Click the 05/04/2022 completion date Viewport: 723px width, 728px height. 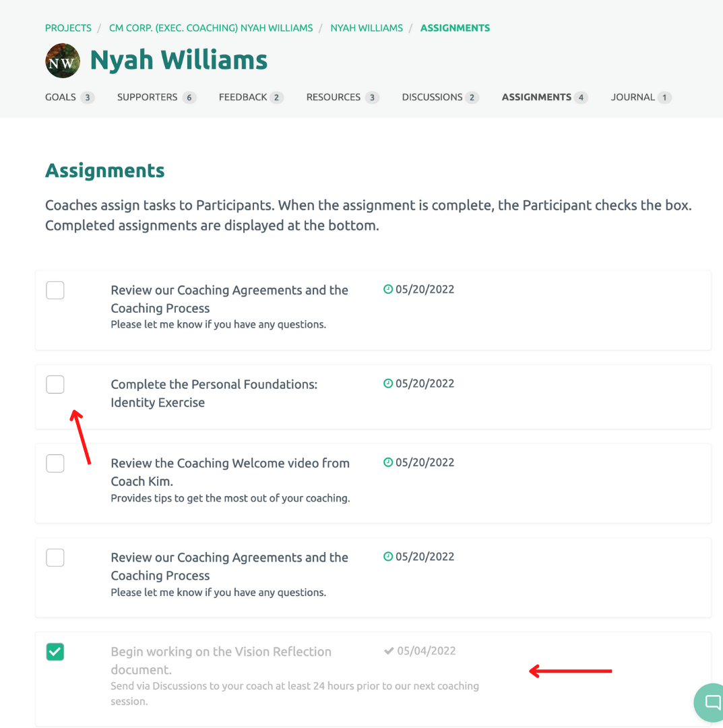pos(427,651)
